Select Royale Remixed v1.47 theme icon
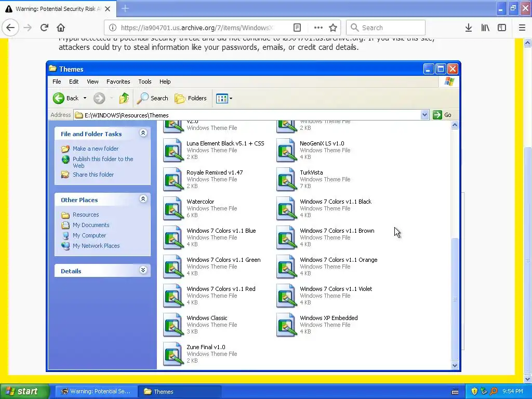Viewport: 532px width, 399px height. (174, 179)
